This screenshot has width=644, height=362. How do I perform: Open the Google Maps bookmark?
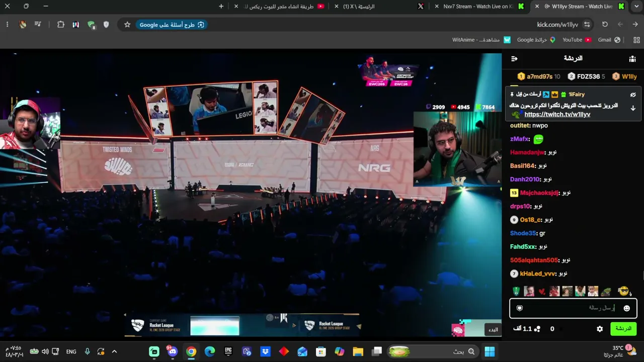coord(536,40)
